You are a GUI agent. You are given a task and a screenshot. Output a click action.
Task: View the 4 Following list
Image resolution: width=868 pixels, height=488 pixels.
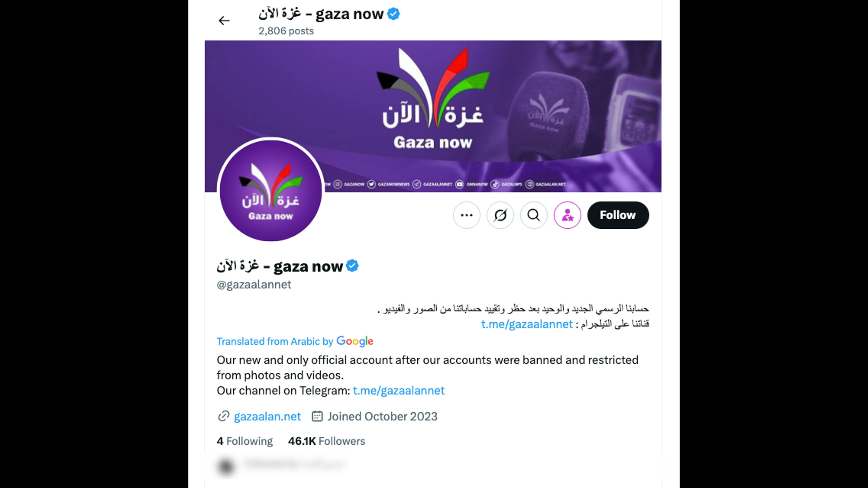[x=245, y=441]
